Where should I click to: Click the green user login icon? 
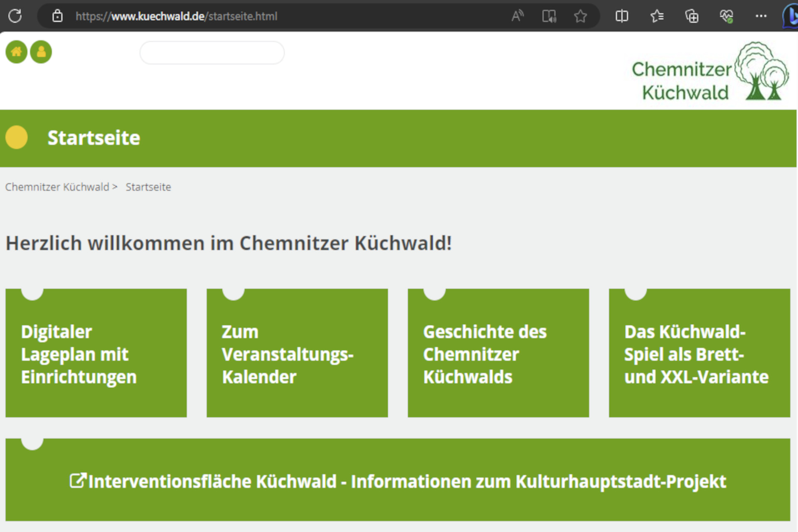[41, 52]
